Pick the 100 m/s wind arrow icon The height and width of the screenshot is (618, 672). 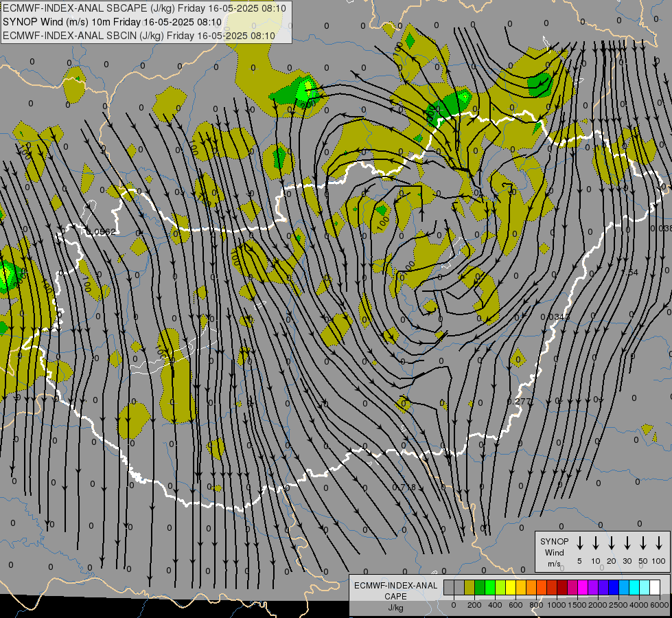(659, 543)
